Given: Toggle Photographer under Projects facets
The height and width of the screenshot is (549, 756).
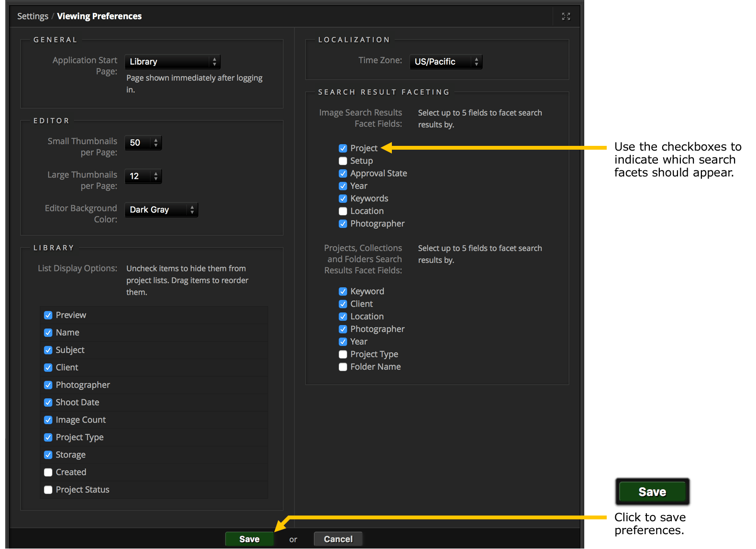Looking at the screenshot, I should click(x=343, y=329).
